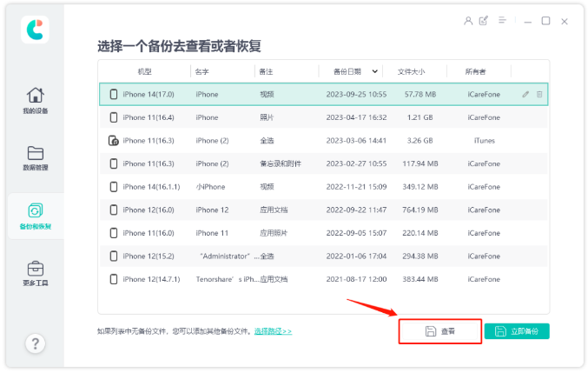
Task: Open the 更多工具 toolbox section
Action: 36,274
